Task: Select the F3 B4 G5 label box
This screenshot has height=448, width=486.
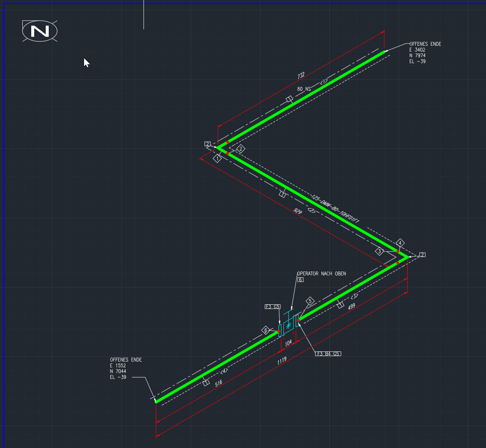Action: click(x=328, y=354)
